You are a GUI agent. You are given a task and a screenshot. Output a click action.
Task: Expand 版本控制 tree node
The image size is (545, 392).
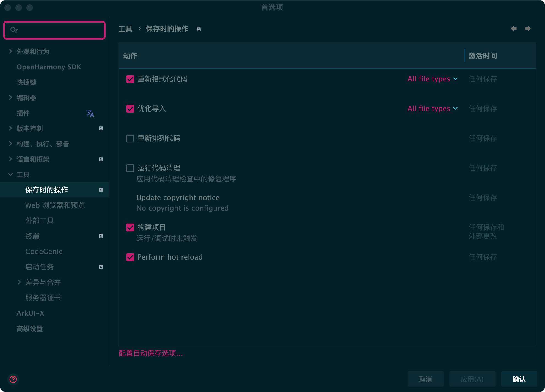(x=10, y=128)
